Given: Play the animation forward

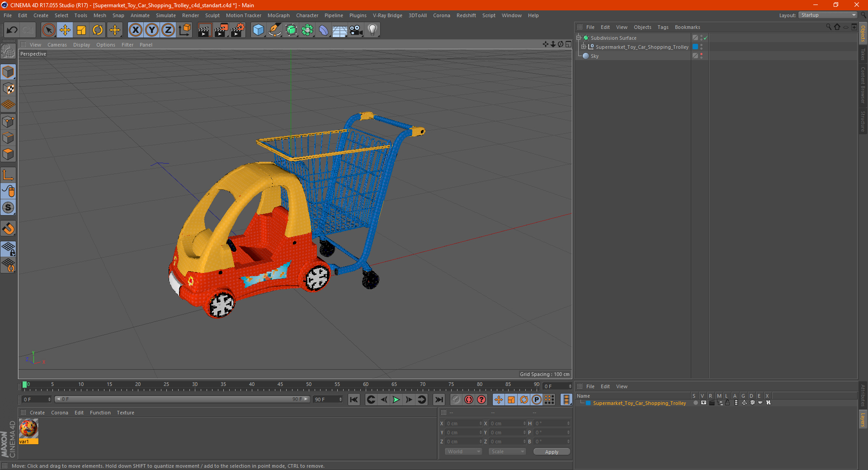Looking at the screenshot, I should (396, 399).
